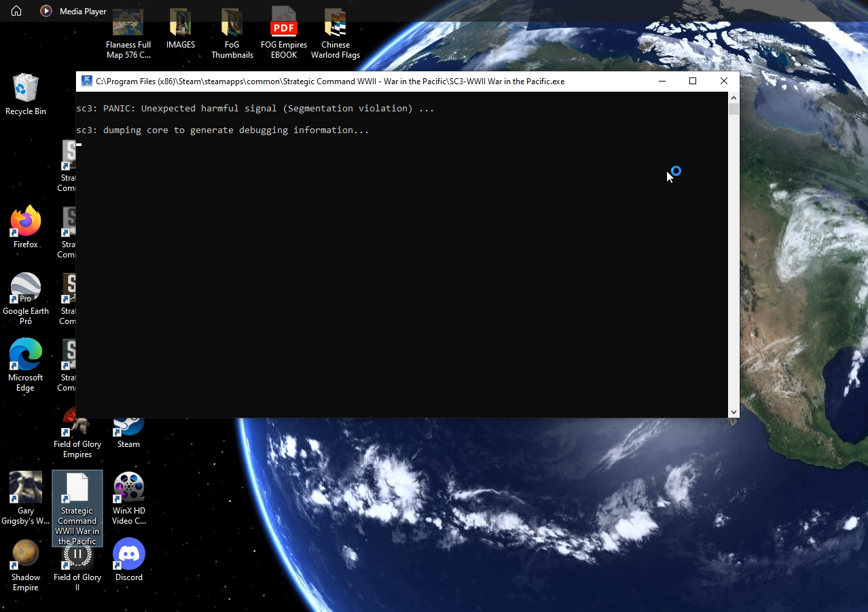Open FoG Thumbnails folder
This screenshot has width=868, height=612.
(232, 34)
